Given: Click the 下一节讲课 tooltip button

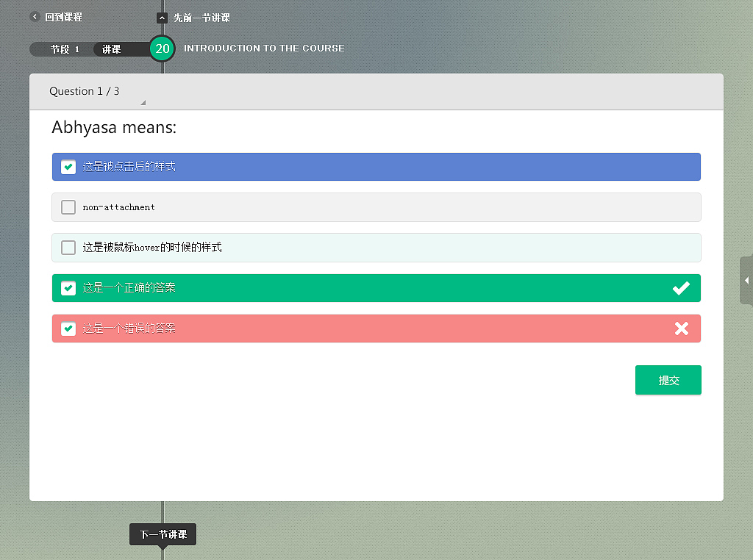Looking at the screenshot, I should (163, 534).
